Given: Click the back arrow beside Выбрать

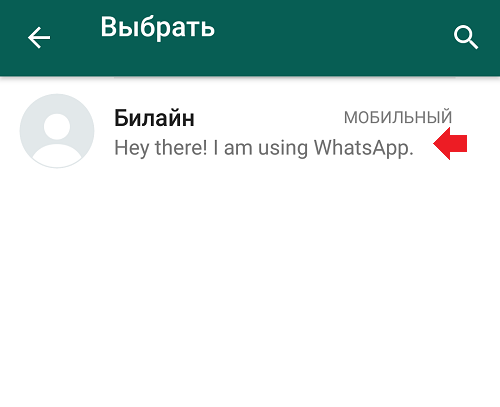Looking at the screenshot, I should (x=39, y=38).
